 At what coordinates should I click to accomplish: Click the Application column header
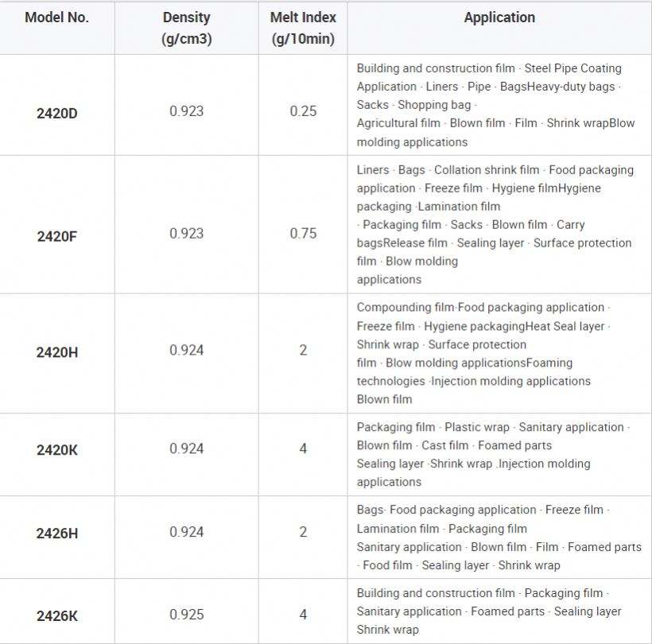pos(499,17)
